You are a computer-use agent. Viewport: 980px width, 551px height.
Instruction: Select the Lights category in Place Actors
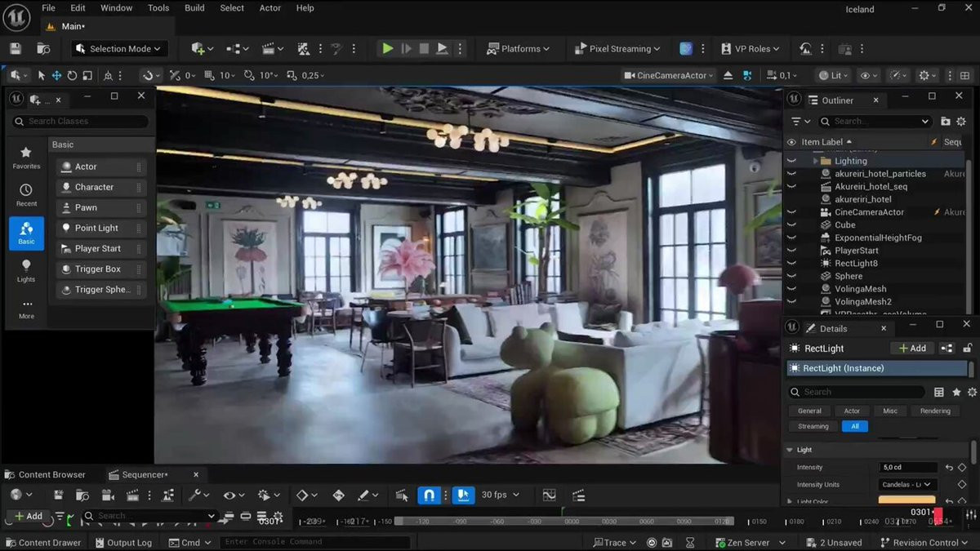click(26, 271)
